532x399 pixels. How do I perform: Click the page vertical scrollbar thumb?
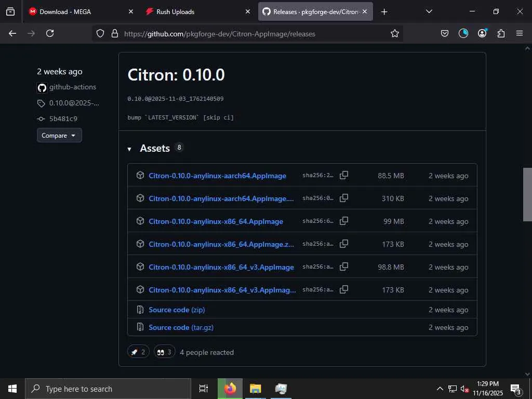tap(527, 194)
